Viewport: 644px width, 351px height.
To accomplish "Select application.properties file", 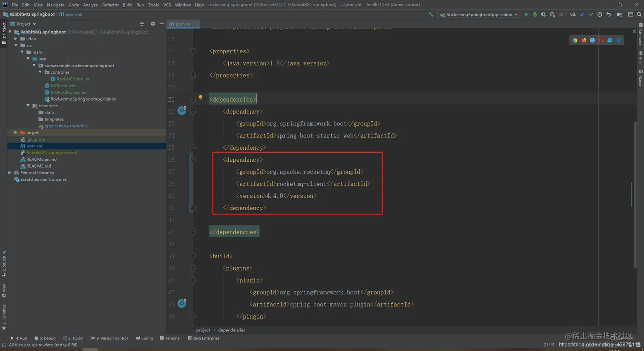I will coord(63,126).
